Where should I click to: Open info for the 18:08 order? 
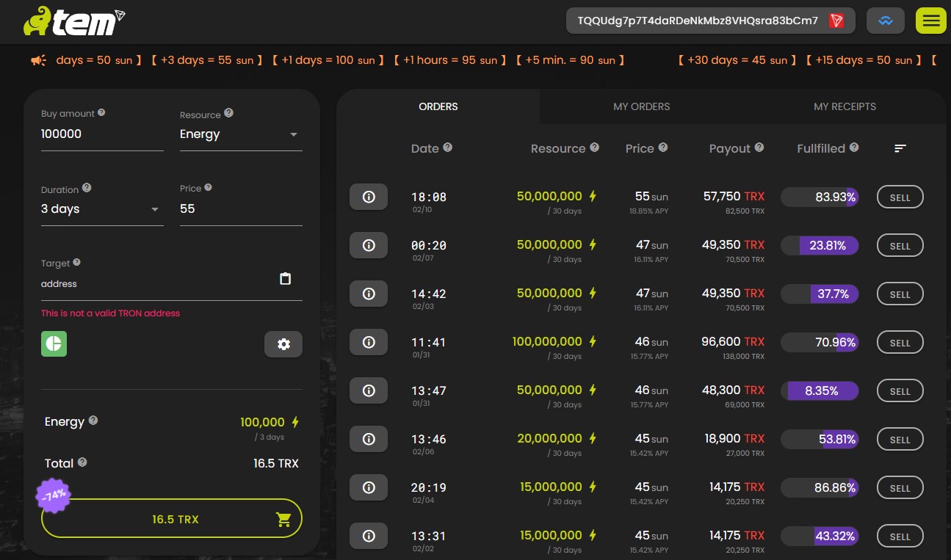369,197
